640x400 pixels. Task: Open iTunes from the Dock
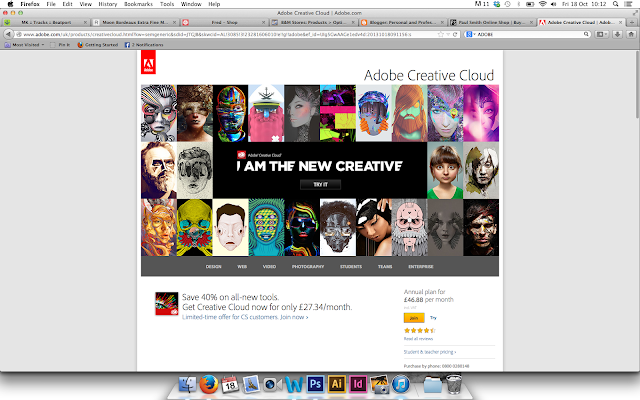(x=401, y=384)
